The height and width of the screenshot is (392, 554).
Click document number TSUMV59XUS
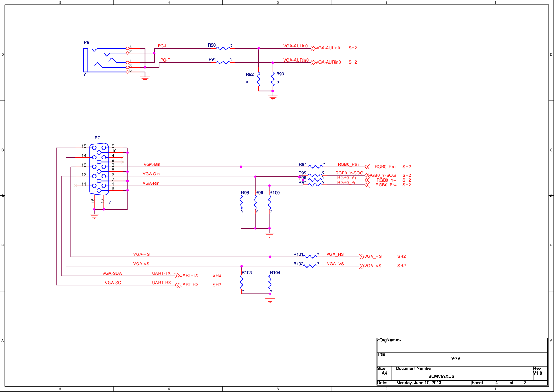tap(440, 377)
